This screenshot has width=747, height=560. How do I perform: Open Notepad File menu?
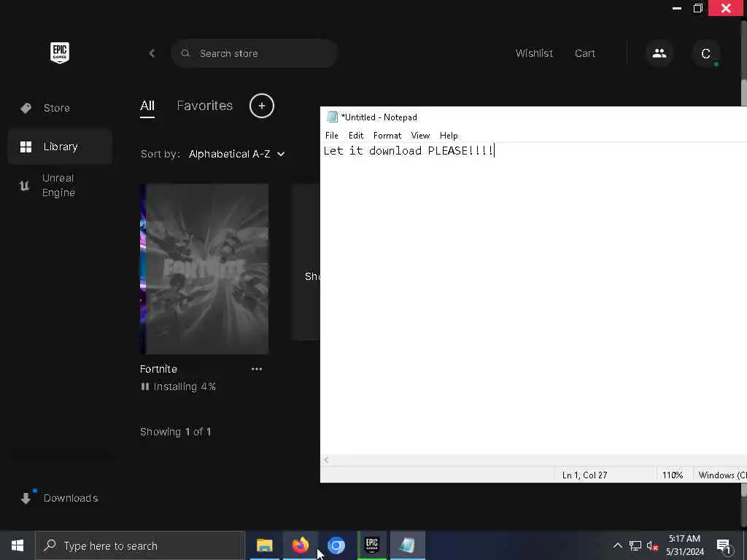(332, 136)
